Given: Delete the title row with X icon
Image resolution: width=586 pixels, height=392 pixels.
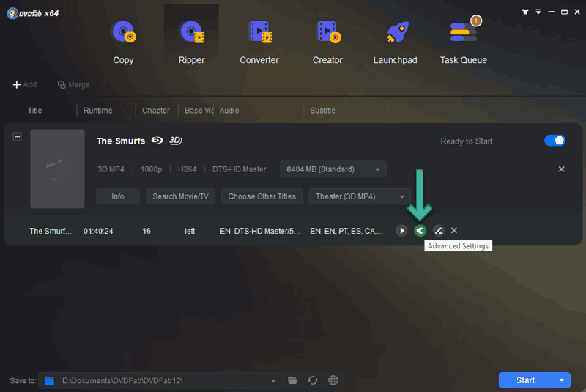Looking at the screenshot, I should (453, 231).
